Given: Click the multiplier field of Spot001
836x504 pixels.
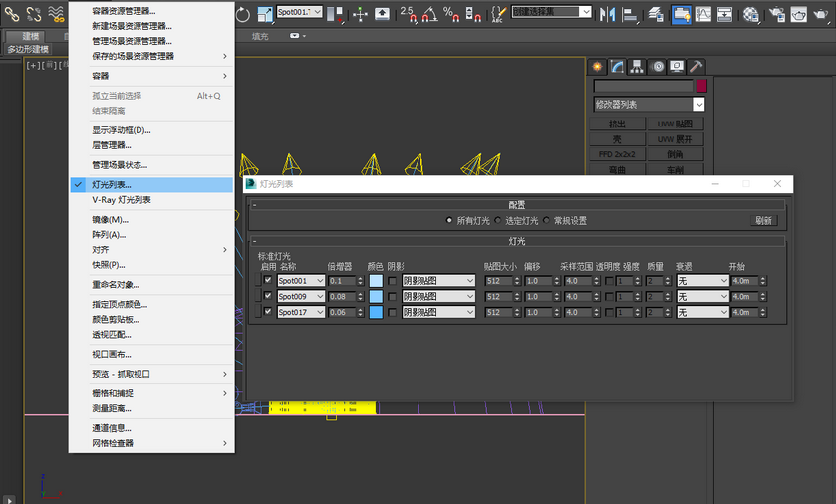Looking at the screenshot, I should click(x=341, y=281).
